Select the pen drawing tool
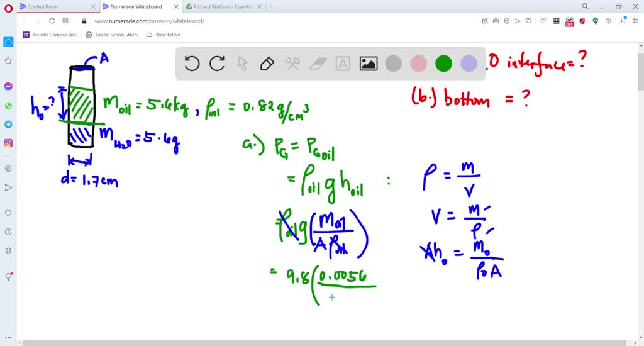Screen dimensions: 644x346 point(267,64)
